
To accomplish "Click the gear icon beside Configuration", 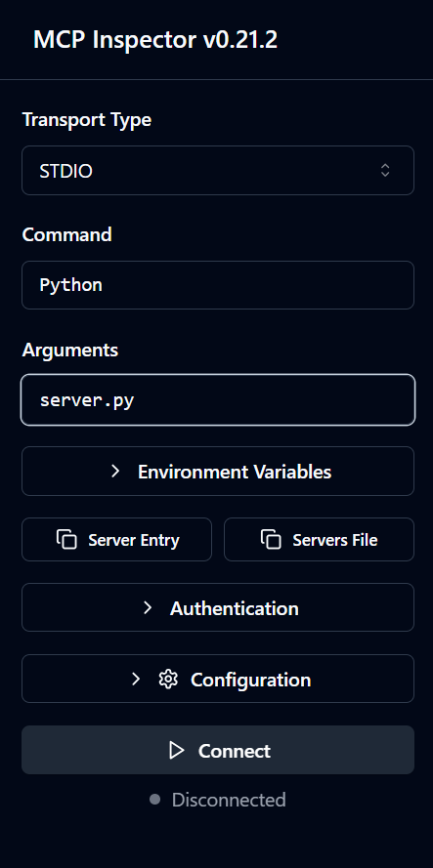I will click(x=168, y=680).
